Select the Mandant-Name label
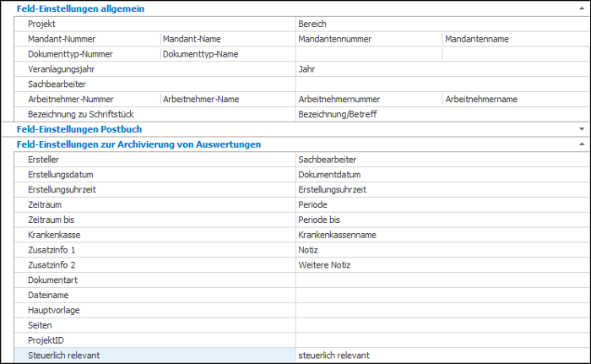591x364 pixels. coord(192,39)
